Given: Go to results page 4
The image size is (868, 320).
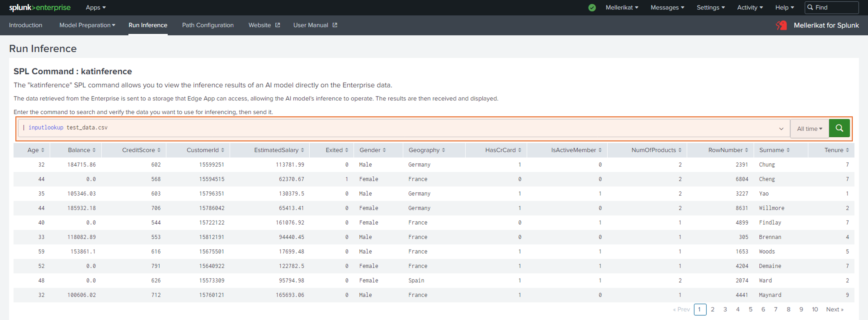Looking at the screenshot, I should [x=738, y=309].
